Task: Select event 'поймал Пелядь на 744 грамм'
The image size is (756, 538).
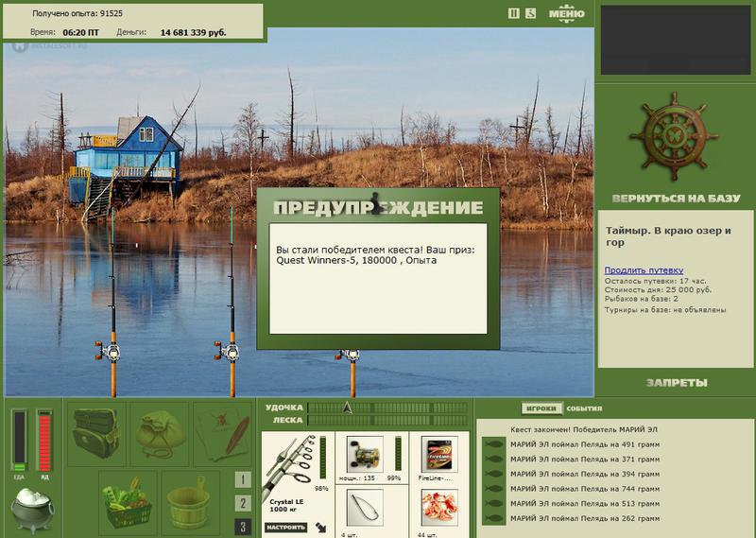Action: click(x=585, y=489)
